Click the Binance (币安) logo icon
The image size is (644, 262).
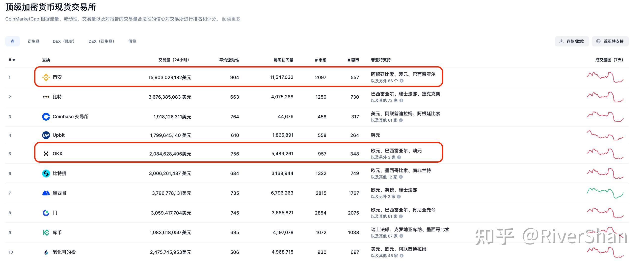point(46,77)
